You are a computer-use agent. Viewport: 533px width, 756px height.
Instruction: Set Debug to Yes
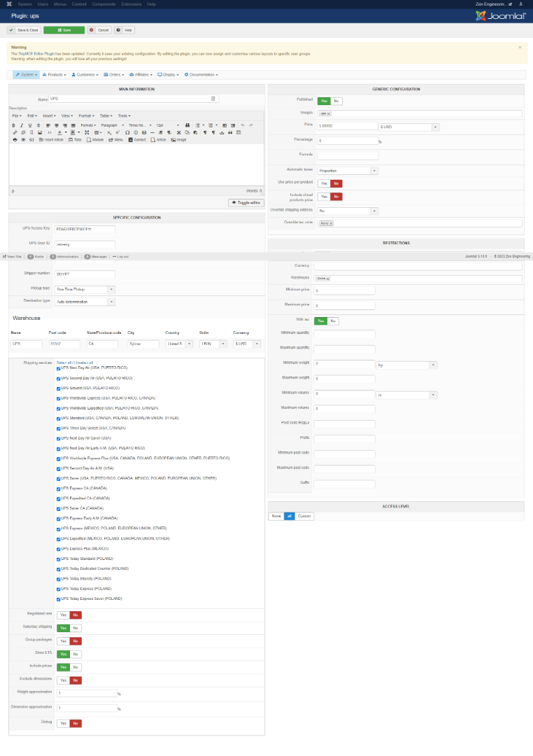tap(63, 724)
